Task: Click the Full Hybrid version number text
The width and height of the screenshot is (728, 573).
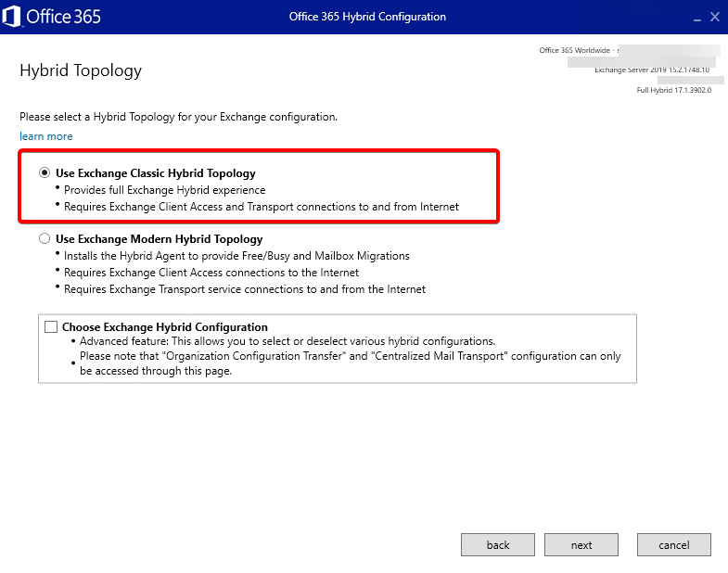Action: [673, 90]
